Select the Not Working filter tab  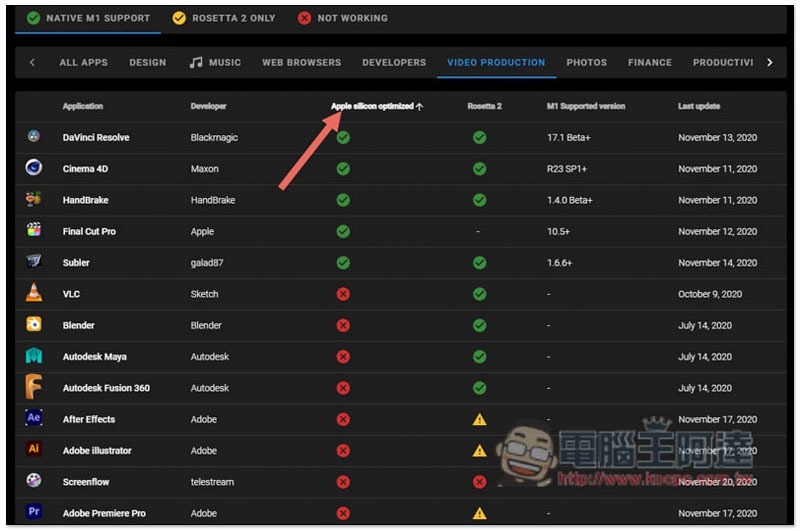coord(343,18)
